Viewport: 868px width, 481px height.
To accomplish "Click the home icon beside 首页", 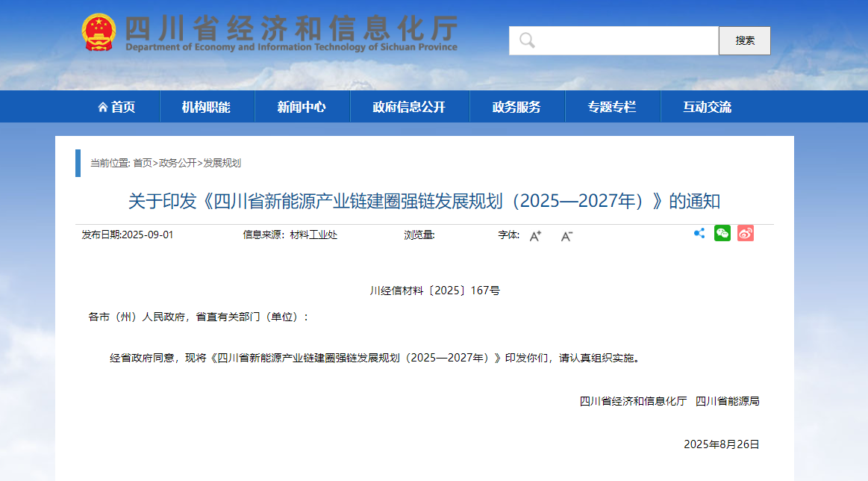I will [103, 106].
